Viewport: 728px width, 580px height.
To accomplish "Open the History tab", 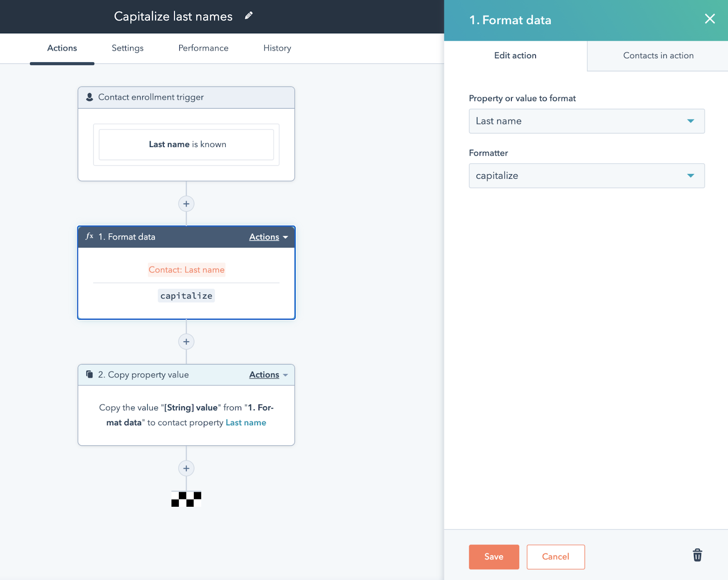I will 277,48.
